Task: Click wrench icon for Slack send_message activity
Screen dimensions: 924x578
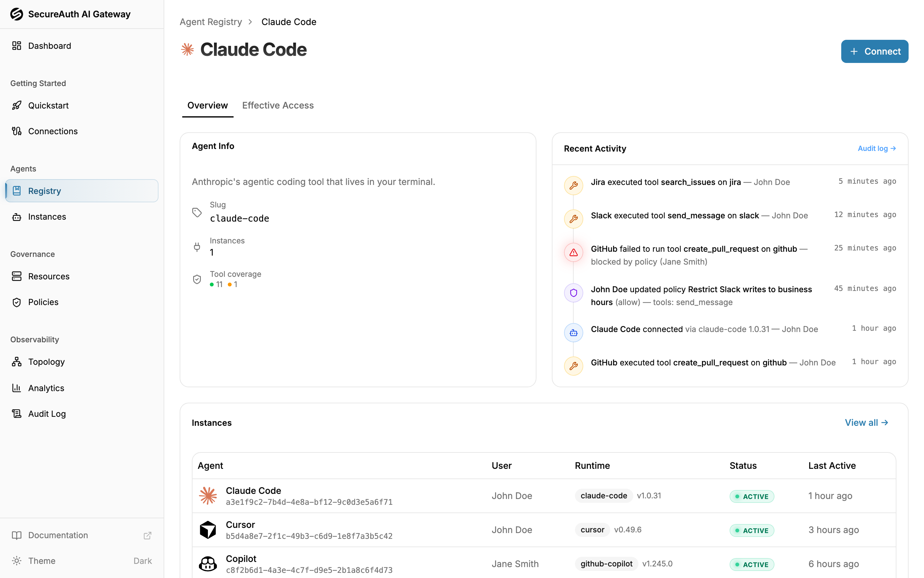Action: (x=574, y=219)
